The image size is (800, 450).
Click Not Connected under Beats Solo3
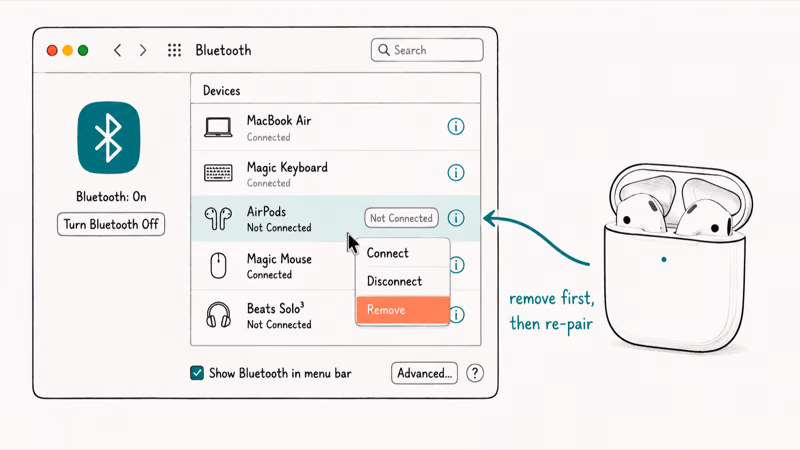point(279,324)
